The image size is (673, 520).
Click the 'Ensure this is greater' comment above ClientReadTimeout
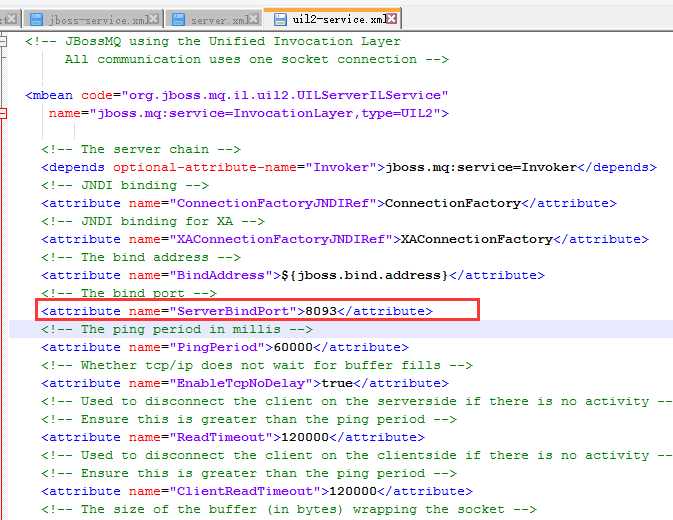(249, 474)
